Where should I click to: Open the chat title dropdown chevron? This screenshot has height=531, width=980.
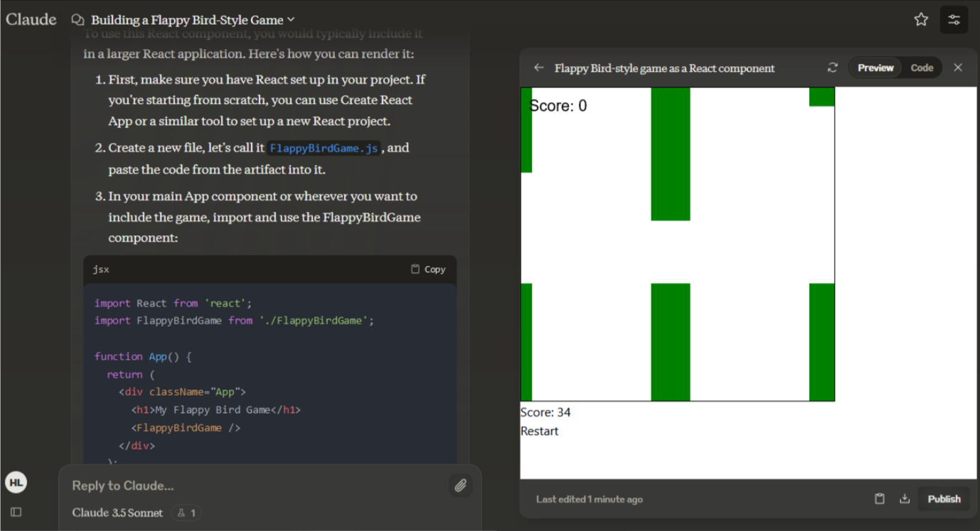click(x=290, y=20)
